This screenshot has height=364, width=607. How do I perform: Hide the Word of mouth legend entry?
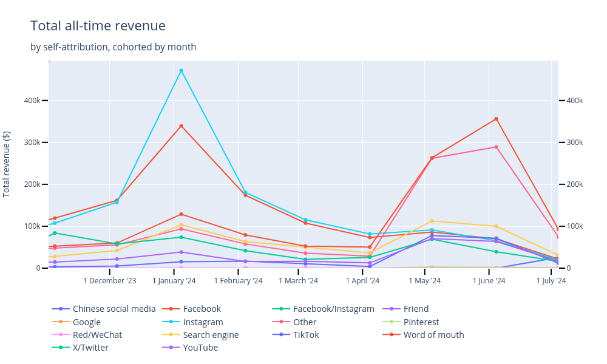tap(433, 335)
